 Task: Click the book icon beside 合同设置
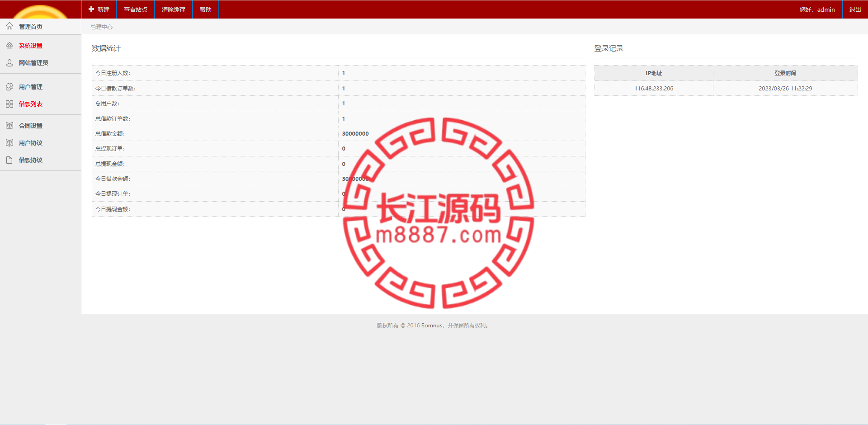[9, 126]
